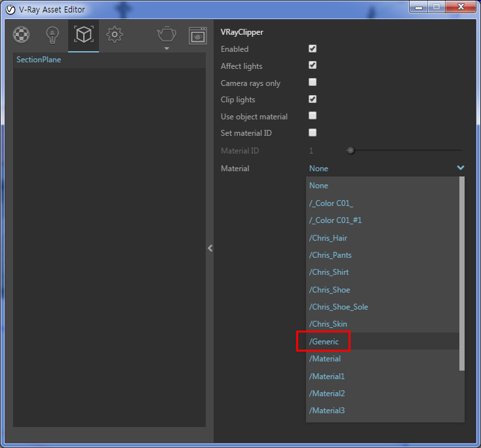Pick /Chris_Shoe from the list
This screenshot has height=448, width=481.
pos(383,290)
